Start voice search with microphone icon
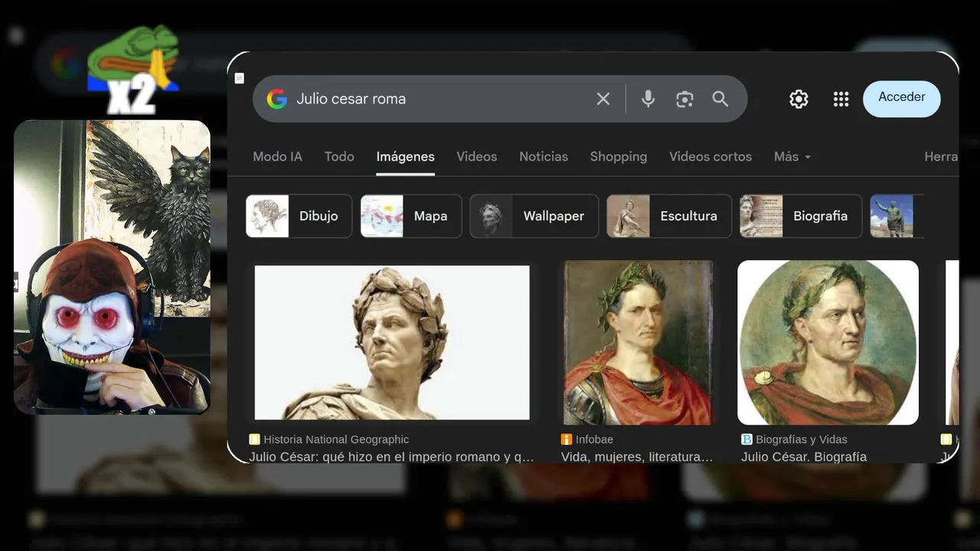The height and width of the screenshot is (551, 980). pos(648,99)
